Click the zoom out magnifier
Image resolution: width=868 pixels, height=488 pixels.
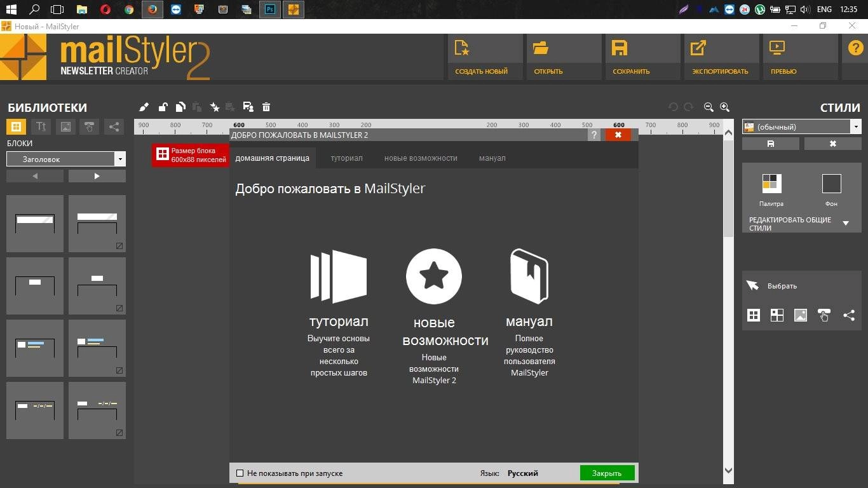(x=709, y=107)
